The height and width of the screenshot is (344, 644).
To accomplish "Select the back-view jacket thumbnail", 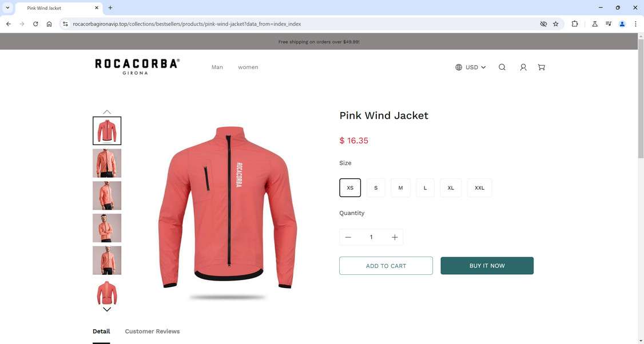I will (x=107, y=292).
